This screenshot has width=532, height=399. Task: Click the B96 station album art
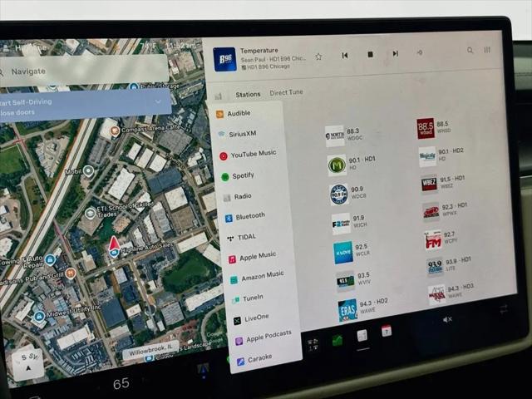pos(224,59)
